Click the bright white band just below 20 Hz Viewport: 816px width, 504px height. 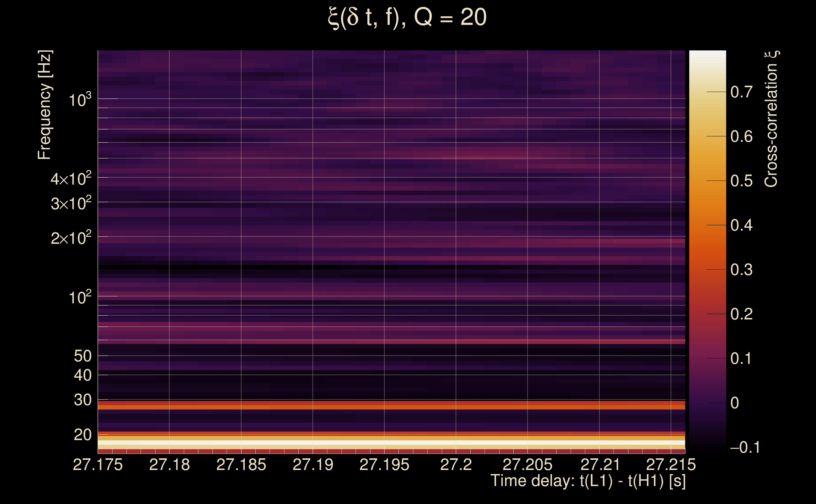[x=391, y=443]
